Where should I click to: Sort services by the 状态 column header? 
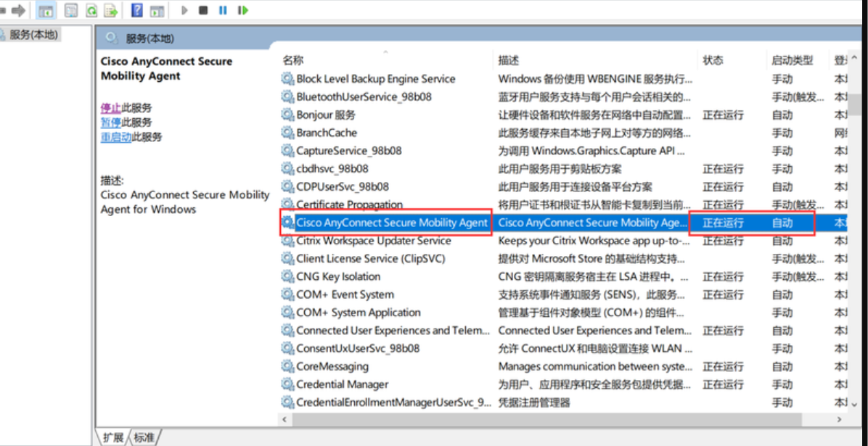coord(713,60)
